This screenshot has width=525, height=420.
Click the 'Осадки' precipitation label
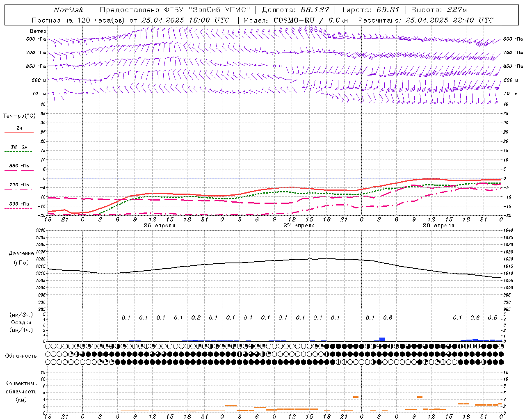(x=21, y=322)
